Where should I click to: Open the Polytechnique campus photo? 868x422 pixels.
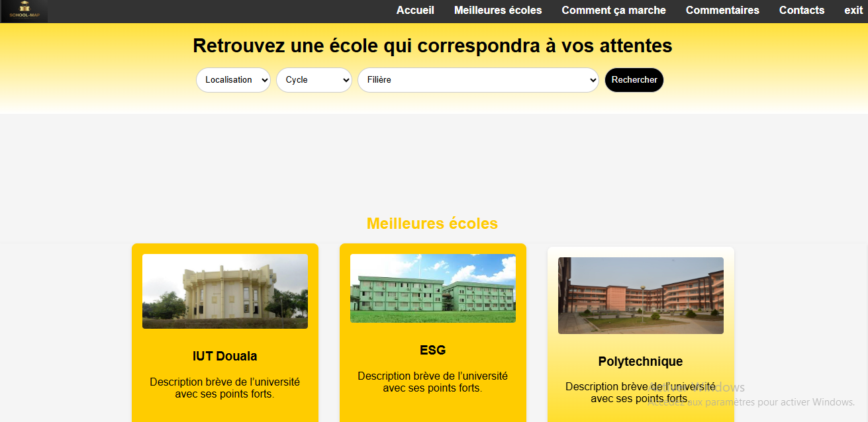(641, 296)
